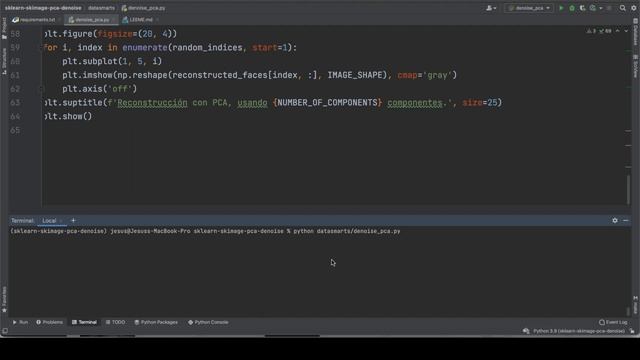640x360 pixels.
Task: Click the 'Reconstrucción' word in the string
Action: (152, 102)
